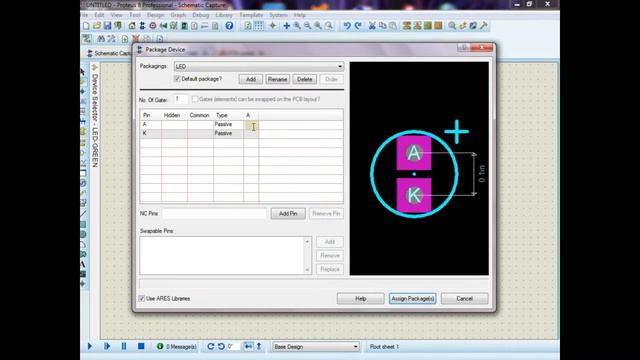Click the column A cell for pin A
The height and width of the screenshot is (360, 640).
251,124
